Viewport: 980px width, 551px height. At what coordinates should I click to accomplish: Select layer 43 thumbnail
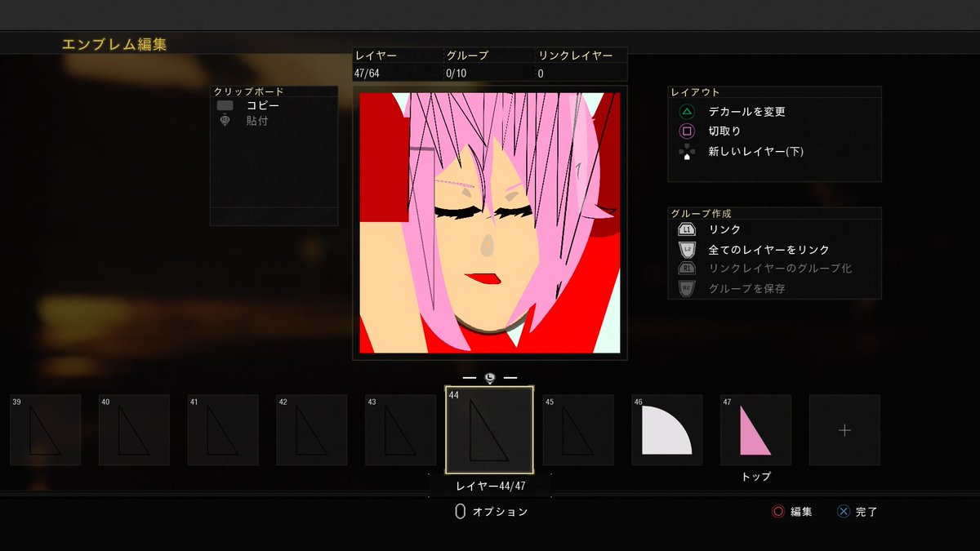(x=400, y=430)
